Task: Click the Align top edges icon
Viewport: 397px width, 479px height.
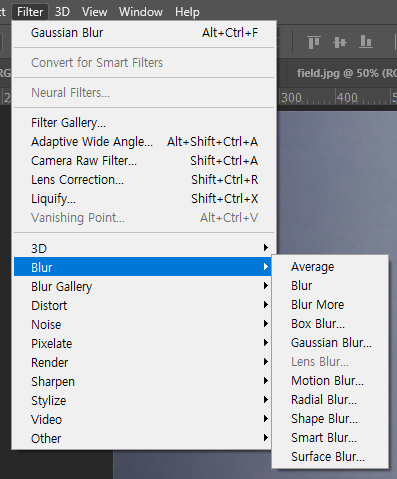Action: coord(314,42)
